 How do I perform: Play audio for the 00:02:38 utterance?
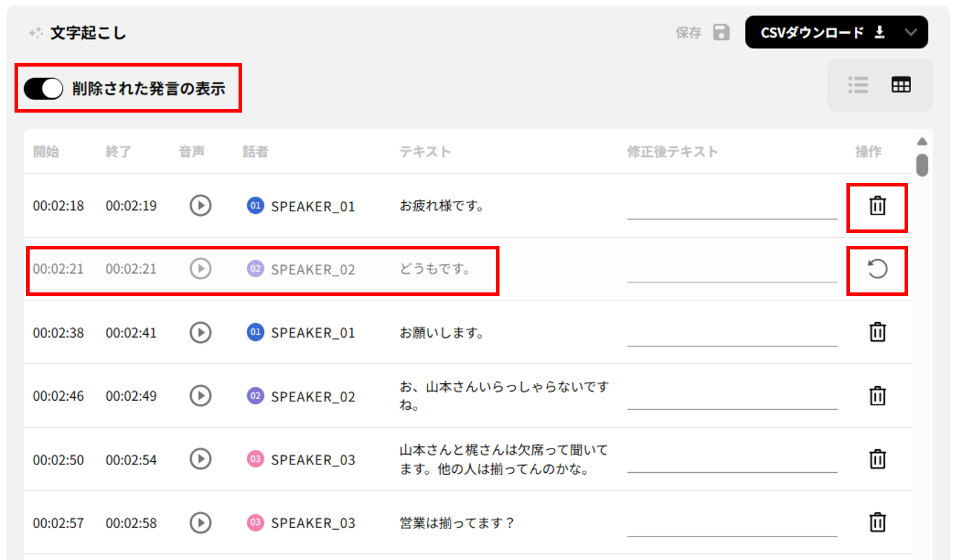tap(200, 332)
